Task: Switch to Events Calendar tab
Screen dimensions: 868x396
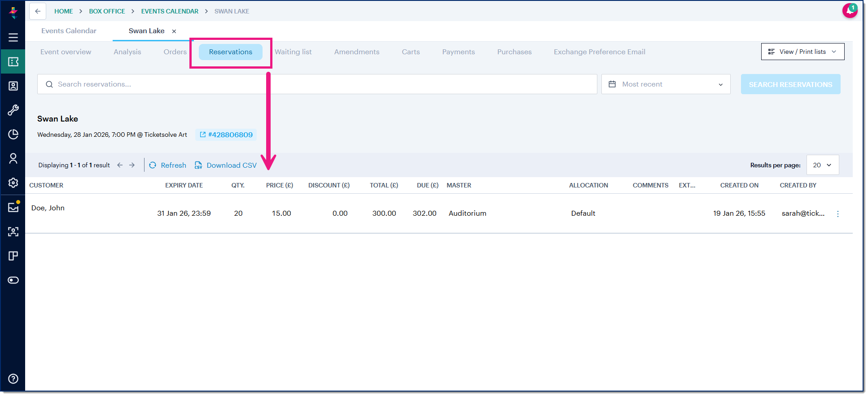Action: pyautogui.click(x=69, y=31)
